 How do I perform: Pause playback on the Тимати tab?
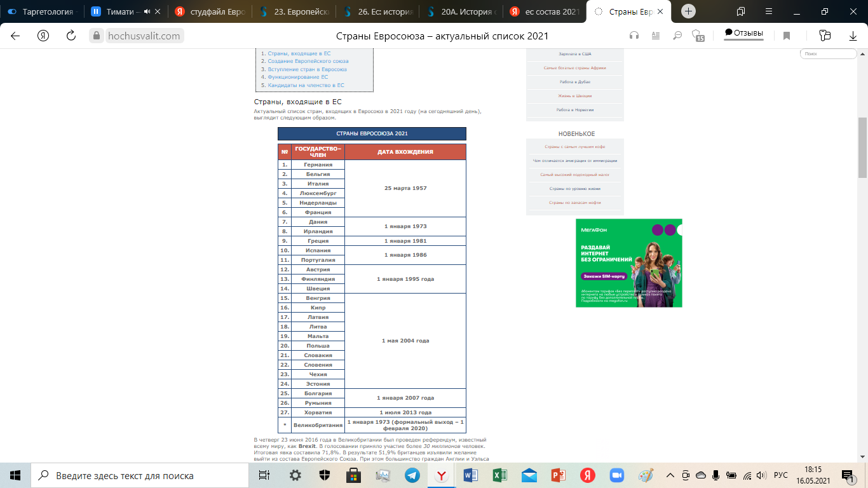tap(96, 11)
